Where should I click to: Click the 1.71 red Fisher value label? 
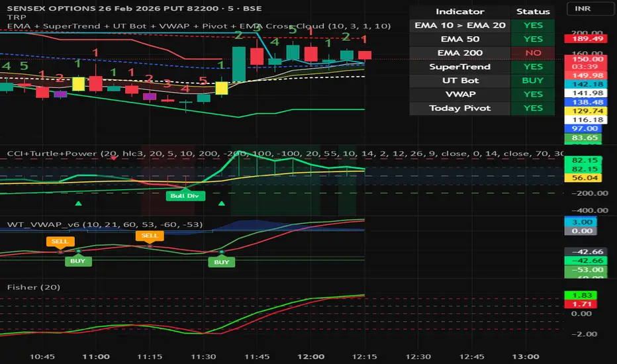pos(581,304)
